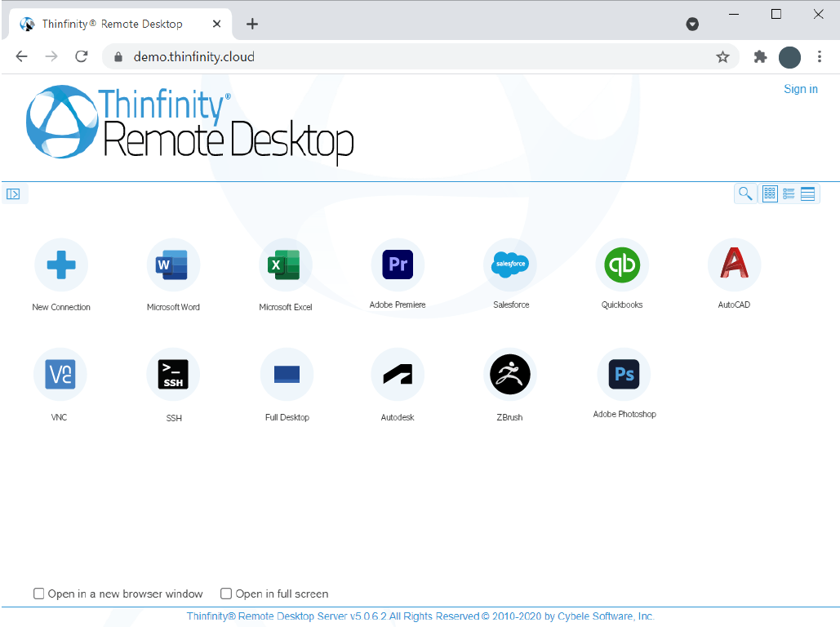Click the Salesforce label
This screenshot has width=840, height=627.
click(x=511, y=305)
